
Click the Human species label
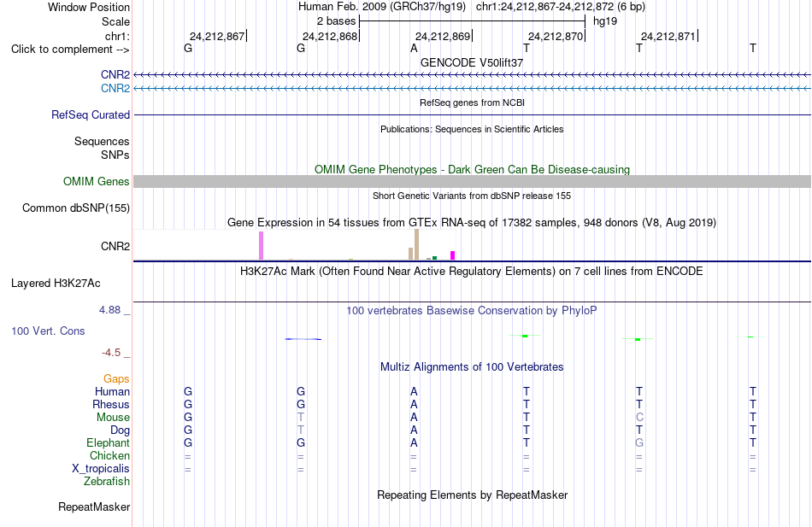coord(112,392)
